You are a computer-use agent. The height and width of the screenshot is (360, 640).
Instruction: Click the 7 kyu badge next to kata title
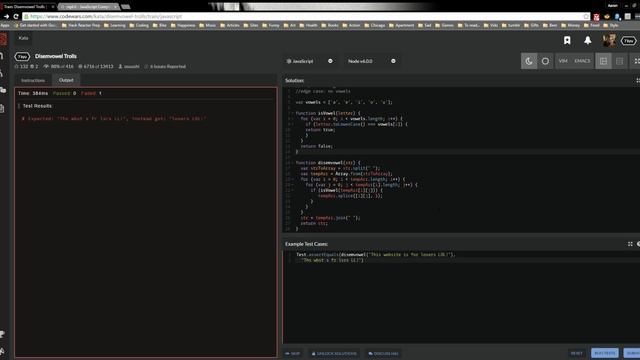tap(22, 57)
